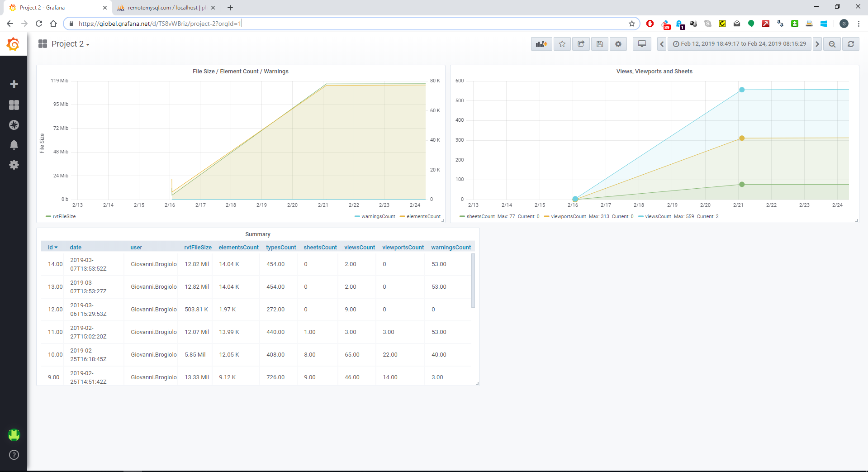This screenshot has width=868, height=472.
Task: Open the Help question mark icon
Action: (x=14, y=455)
